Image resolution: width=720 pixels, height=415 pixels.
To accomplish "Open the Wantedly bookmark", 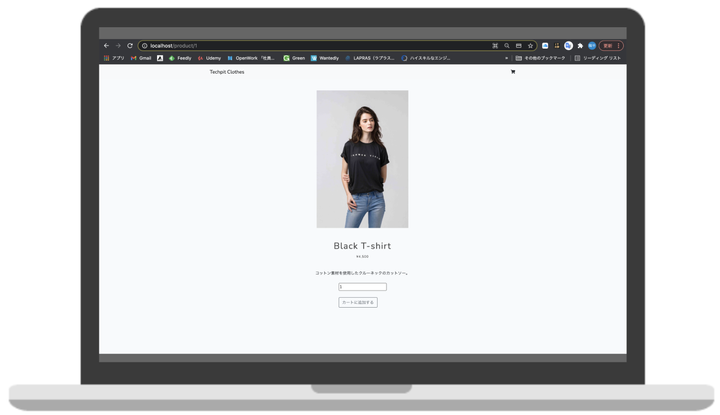I will (325, 58).
